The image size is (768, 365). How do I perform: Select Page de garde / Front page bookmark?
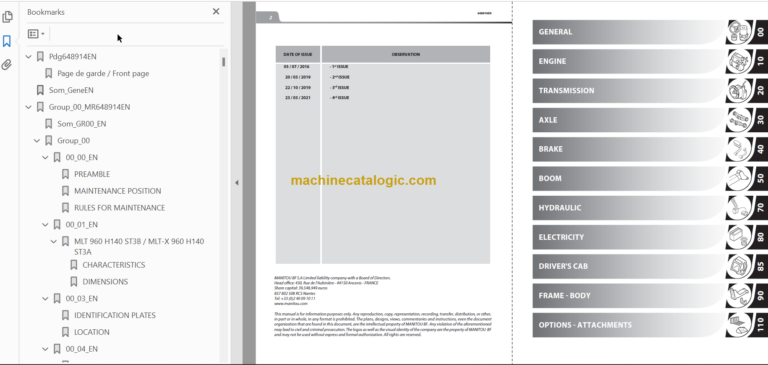pyautogui.click(x=103, y=73)
